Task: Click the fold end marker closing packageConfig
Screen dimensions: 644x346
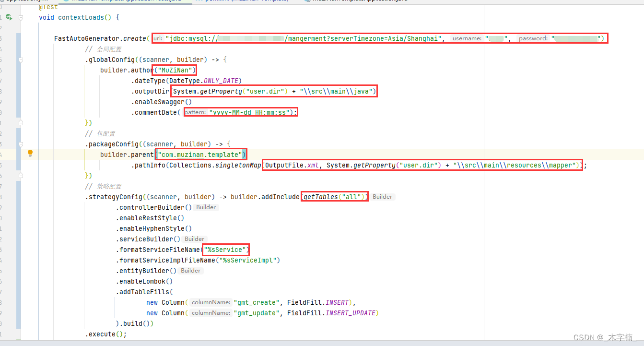Action: point(21,176)
